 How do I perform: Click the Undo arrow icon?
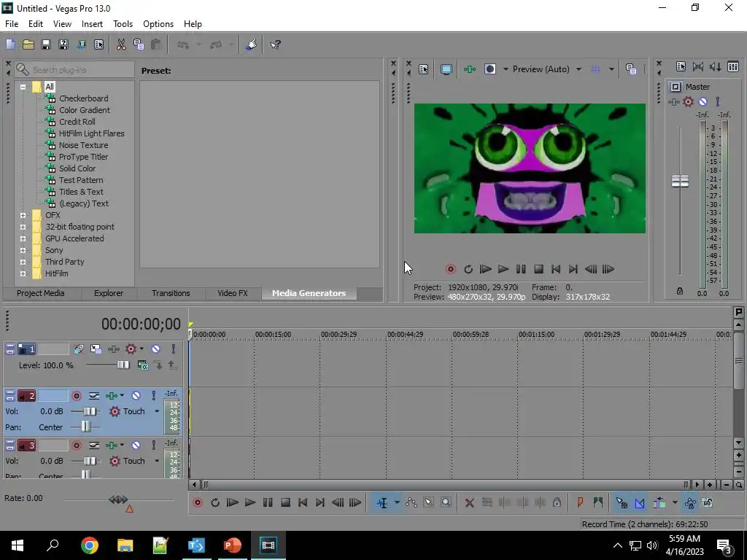coord(183,44)
